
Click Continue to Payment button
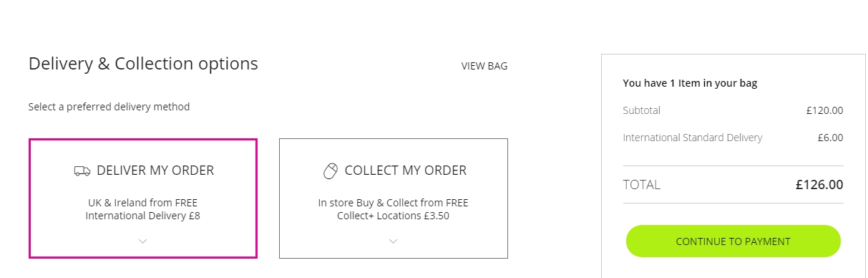(733, 241)
